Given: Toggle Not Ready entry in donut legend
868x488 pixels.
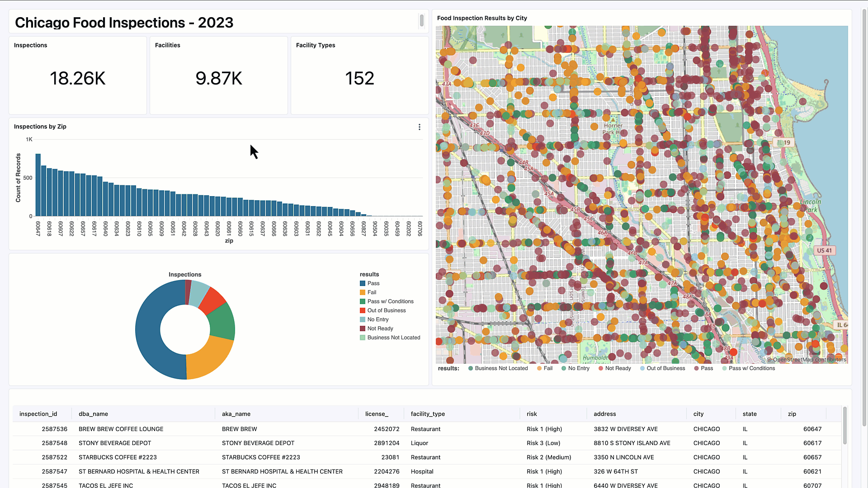Looking at the screenshot, I should tap(380, 328).
